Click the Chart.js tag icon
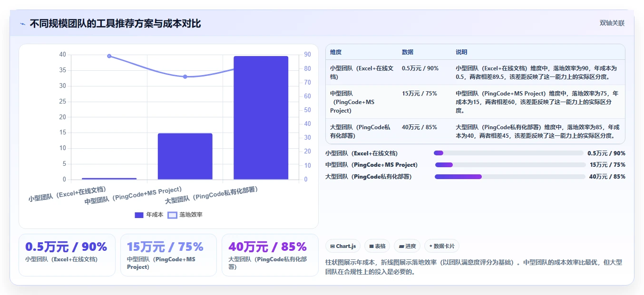 point(332,247)
